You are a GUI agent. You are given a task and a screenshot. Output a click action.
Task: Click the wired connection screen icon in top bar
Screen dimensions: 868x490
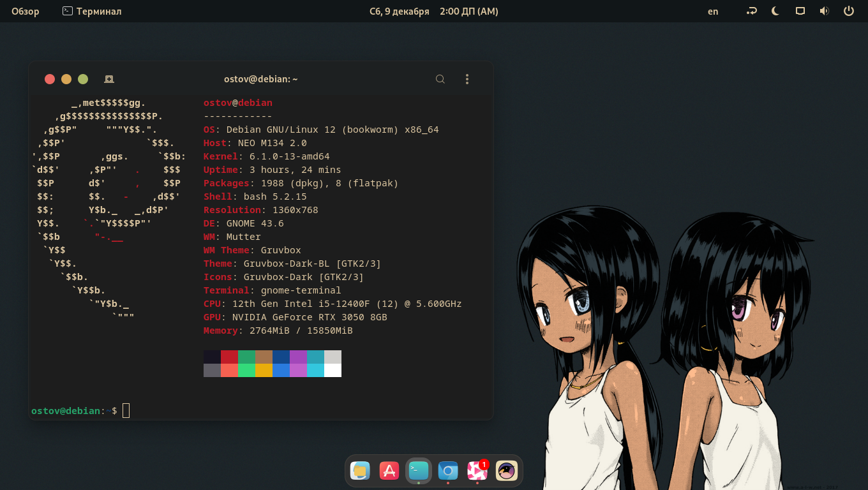click(x=800, y=11)
